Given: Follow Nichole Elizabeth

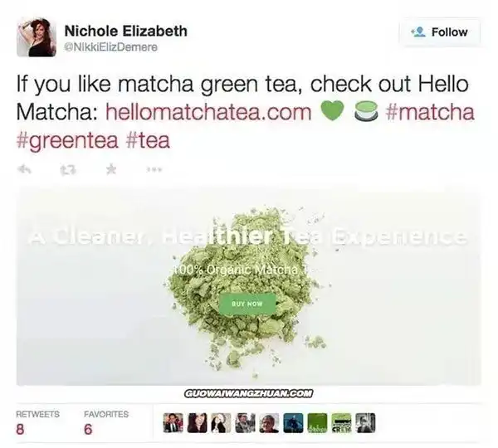Looking at the screenshot, I should 440,32.
